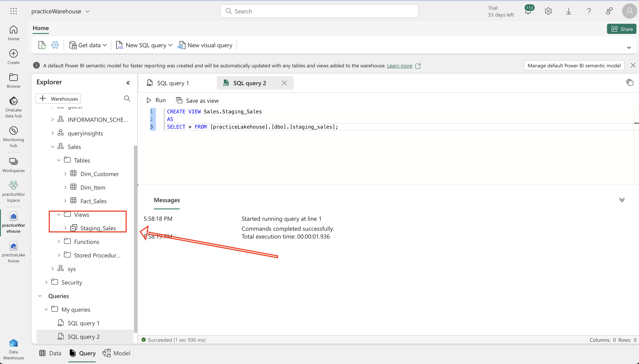
Task: Open Browse in the sidebar
Action: click(14, 81)
